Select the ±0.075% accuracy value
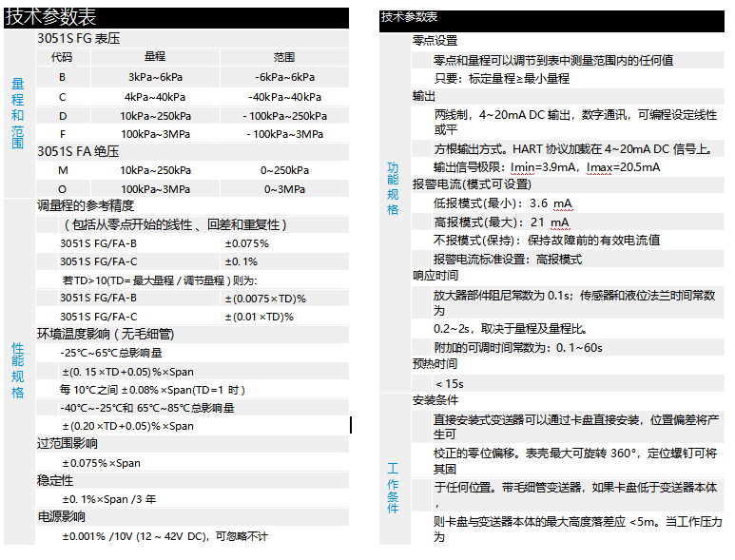The width and height of the screenshot is (735, 560). (x=246, y=243)
